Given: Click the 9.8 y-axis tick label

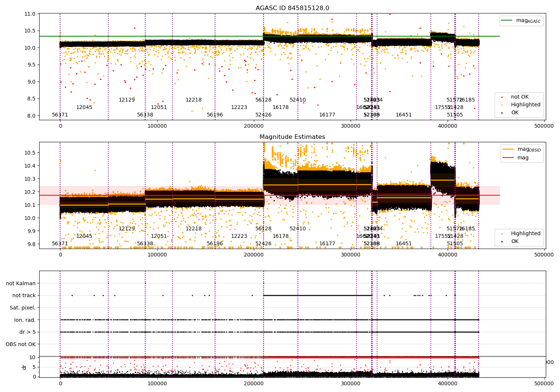Looking at the screenshot, I should (32, 245).
